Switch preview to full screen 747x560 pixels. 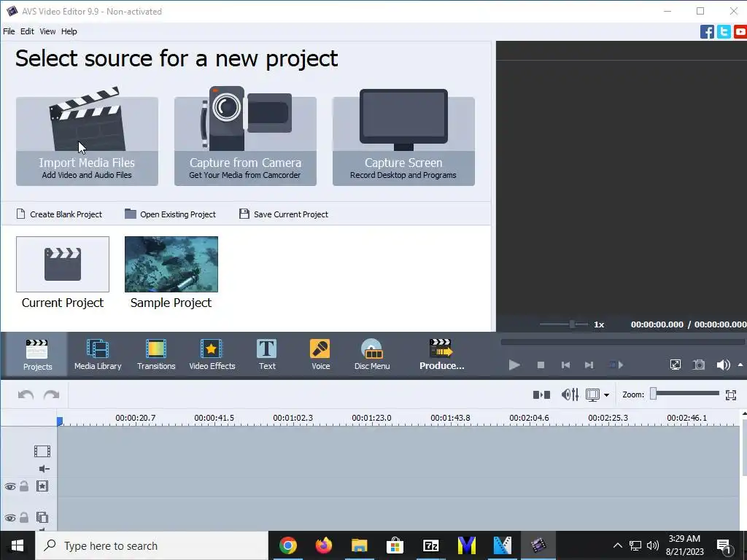point(675,365)
